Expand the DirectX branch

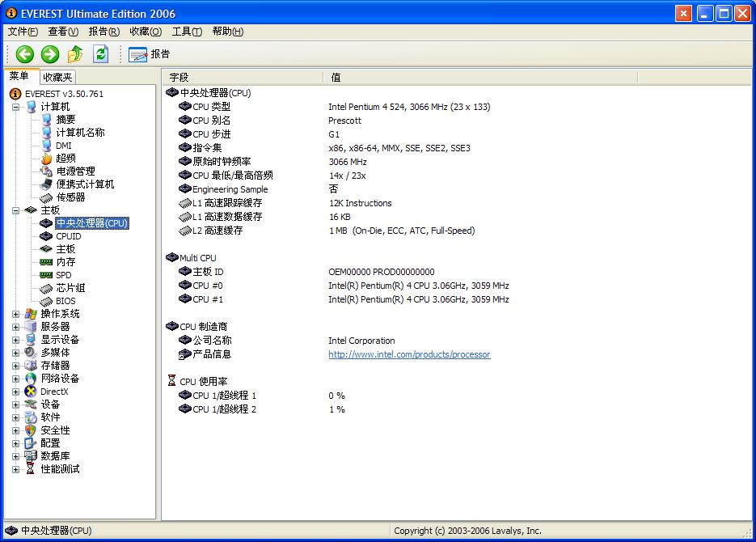(16, 392)
